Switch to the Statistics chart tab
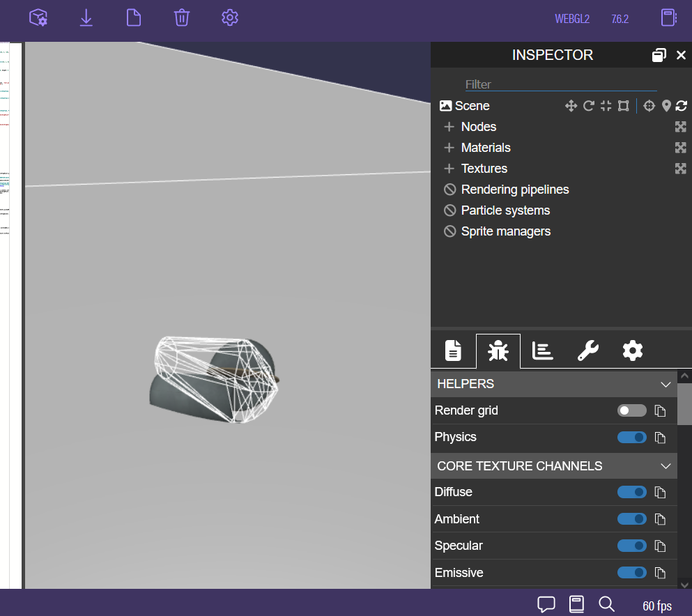Screen dimensions: 692x616 pos(542,351)
